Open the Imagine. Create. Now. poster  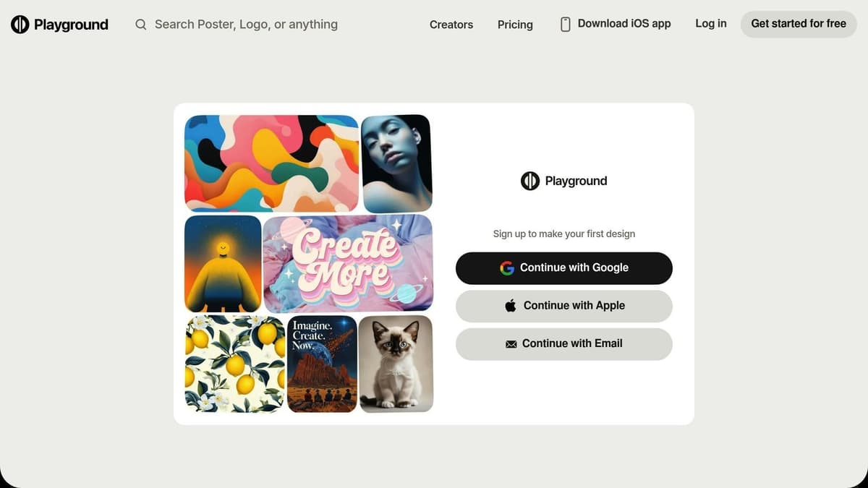click(x=322, y=364)
